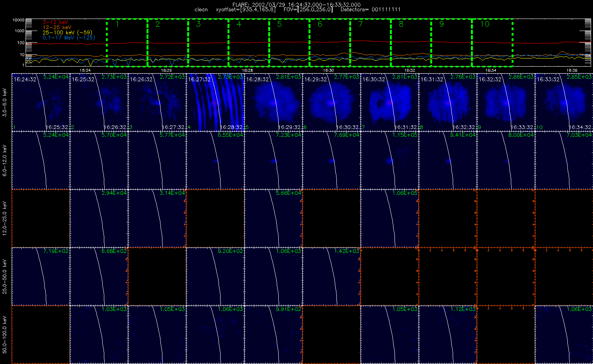593x364 pixels.
Task: Open the 3.0-6.0 keV image starting 16:33:32
Action: (564, 102)
